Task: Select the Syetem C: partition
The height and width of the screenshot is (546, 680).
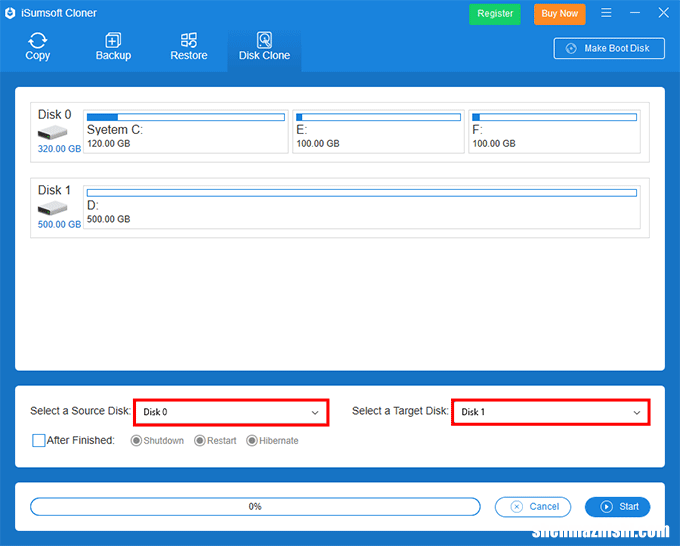Action: pos(186,131)
